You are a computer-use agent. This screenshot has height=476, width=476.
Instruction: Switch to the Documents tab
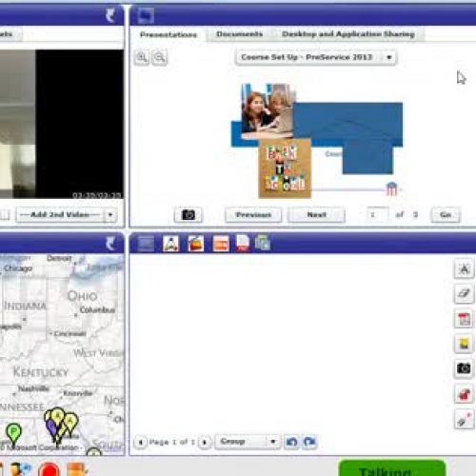[x=239, y=34]
